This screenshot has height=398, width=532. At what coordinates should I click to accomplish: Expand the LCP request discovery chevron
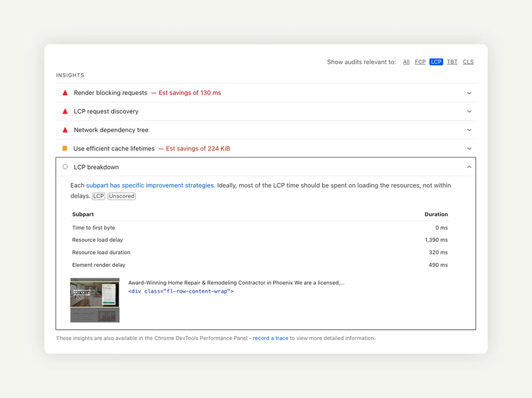click(469, 112)
